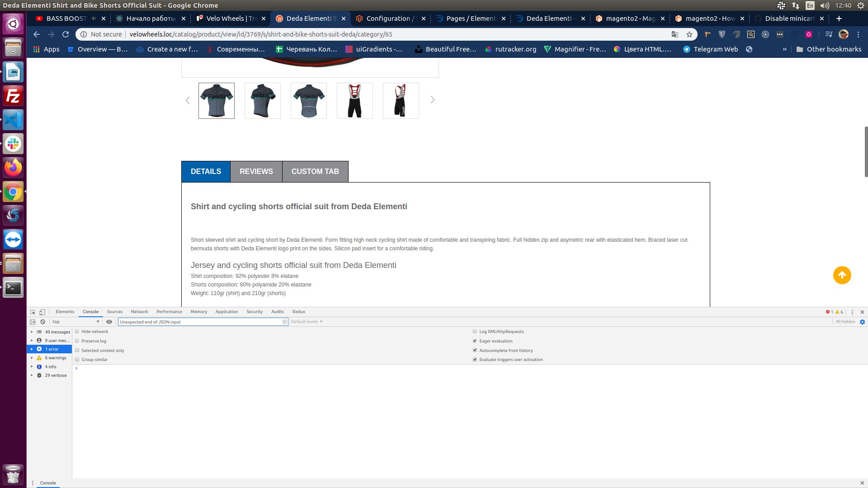
Task: Open the Telegram Web bookmark
Action: pos(710,49)
